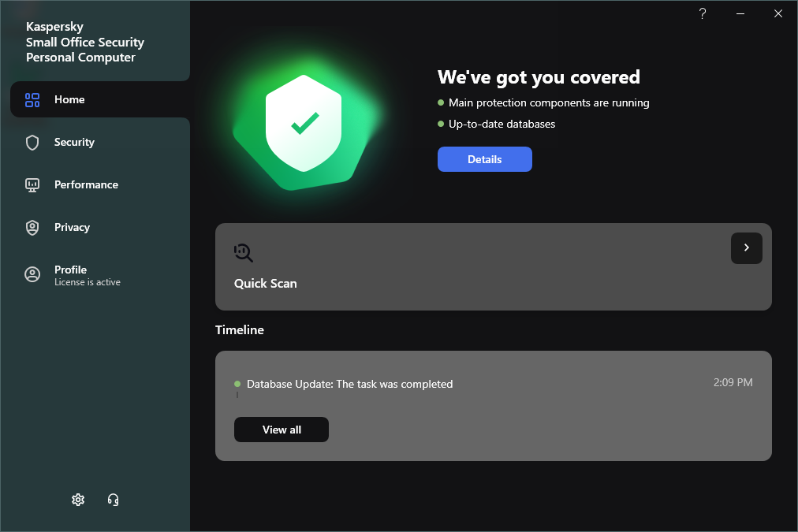Screen dimensions: 798x532
Task: Click the Home dashboard icon
Action: pos(32,100)
